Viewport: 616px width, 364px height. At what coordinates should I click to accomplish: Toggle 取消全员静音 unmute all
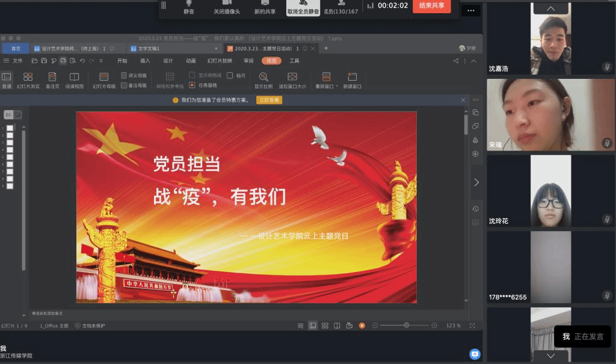tap(303, 7)
